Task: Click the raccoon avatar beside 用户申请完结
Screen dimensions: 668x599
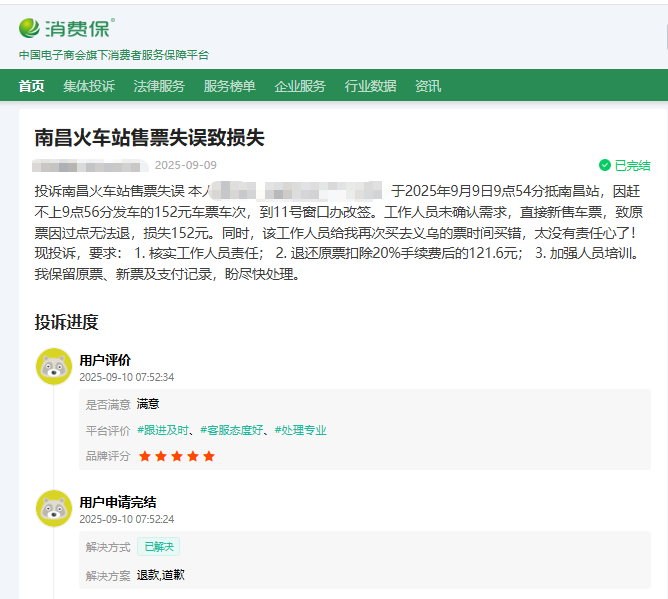Action: [x=53, y=509]
